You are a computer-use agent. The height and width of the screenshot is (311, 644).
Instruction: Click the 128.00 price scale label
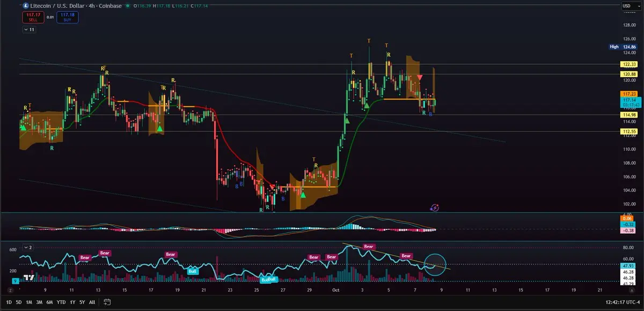(x=630, y=25)
